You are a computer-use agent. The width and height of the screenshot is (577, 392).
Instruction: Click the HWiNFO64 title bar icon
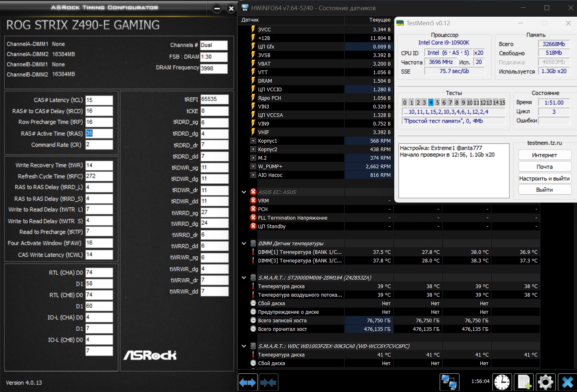245,8
